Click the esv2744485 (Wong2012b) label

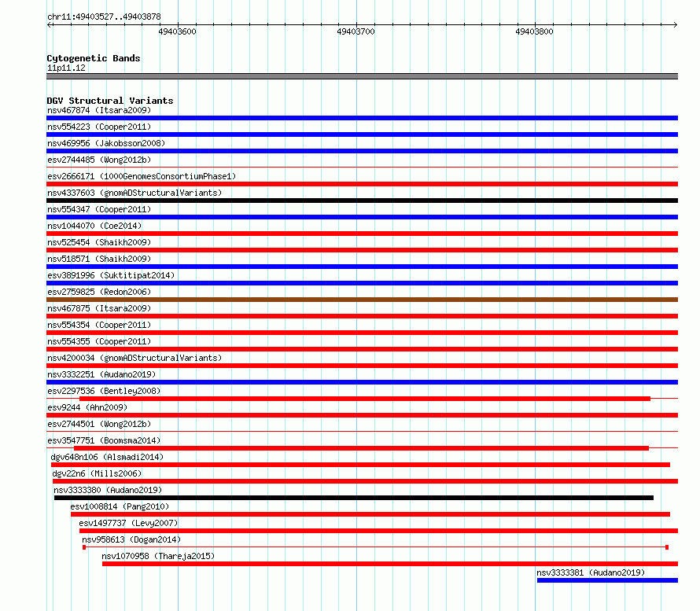tap(99, 160)
